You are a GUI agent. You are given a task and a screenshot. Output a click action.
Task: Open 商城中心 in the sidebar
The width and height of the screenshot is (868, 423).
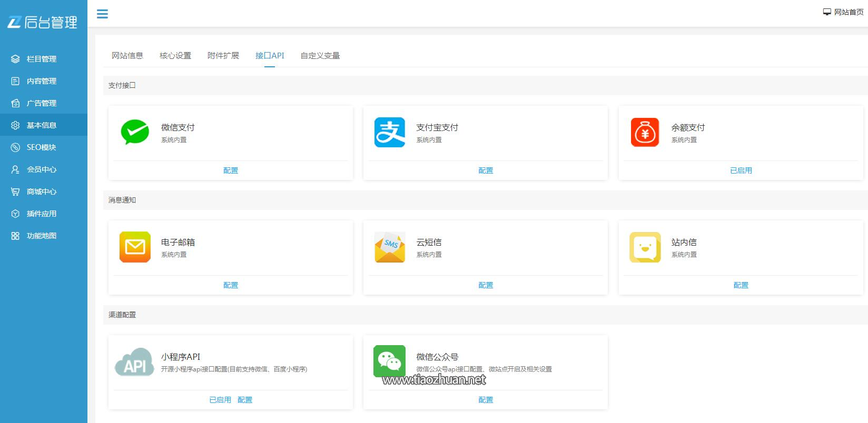click(42, 192)
